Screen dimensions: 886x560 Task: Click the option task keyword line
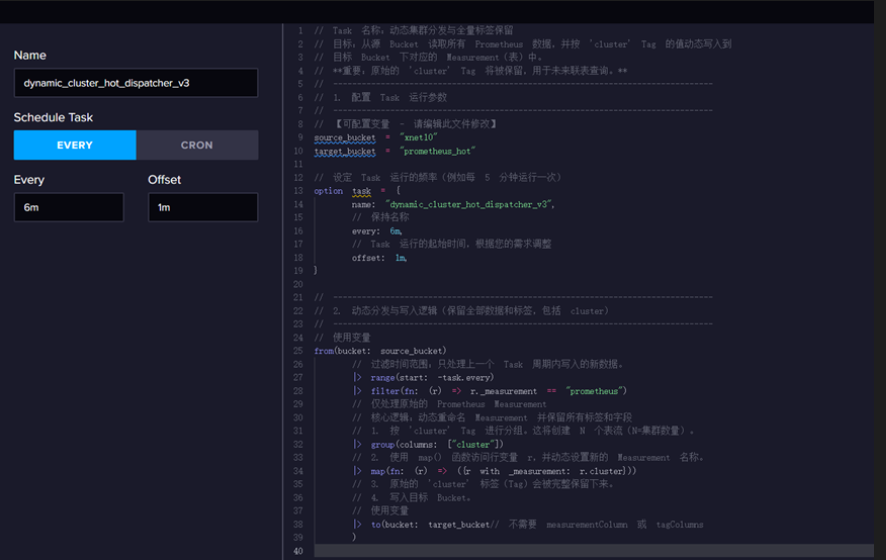pos(357,191)
